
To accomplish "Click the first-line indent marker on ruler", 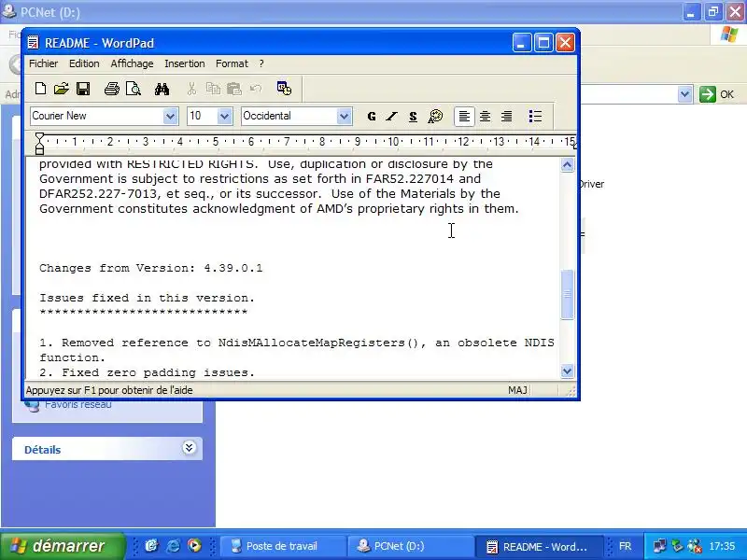I will tap(39, 137).
